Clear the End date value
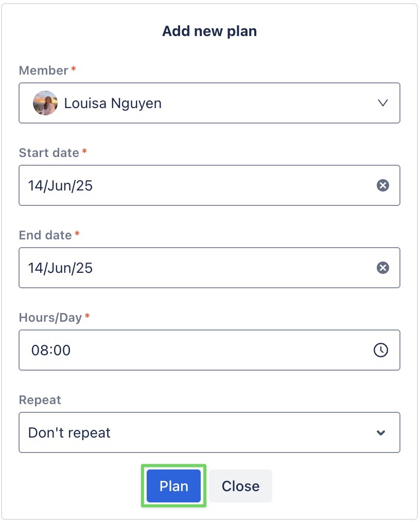 383,267
